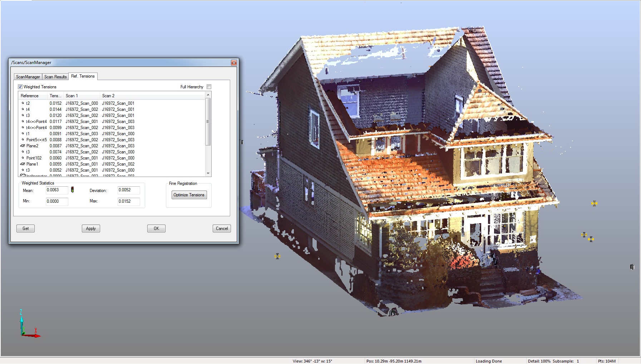Click the point icon beside Point102
Image resolution: width=641 pixels, height=364 pixels.
pos(23,158)
